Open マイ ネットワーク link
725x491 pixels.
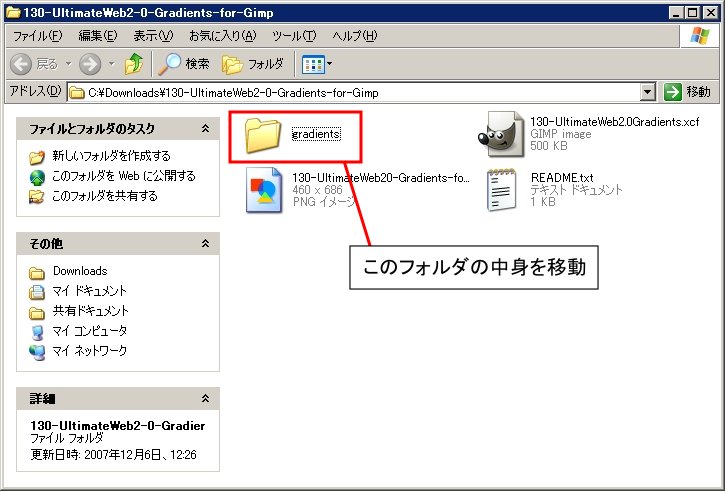click(89, 351)
